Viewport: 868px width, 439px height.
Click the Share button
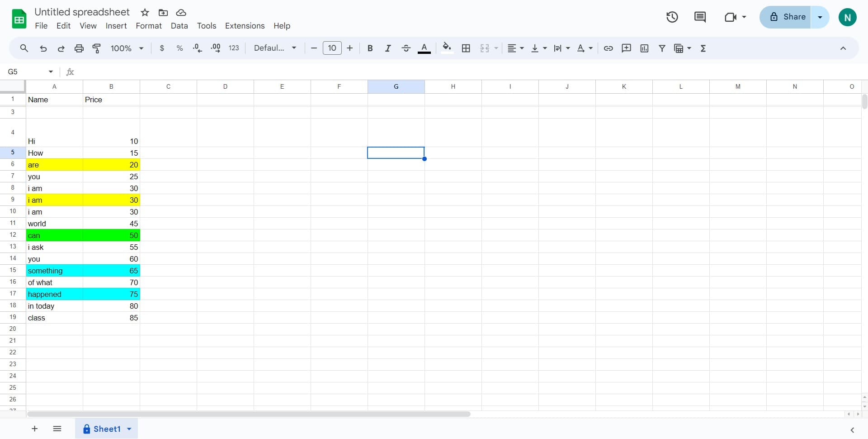click(786, 17)
